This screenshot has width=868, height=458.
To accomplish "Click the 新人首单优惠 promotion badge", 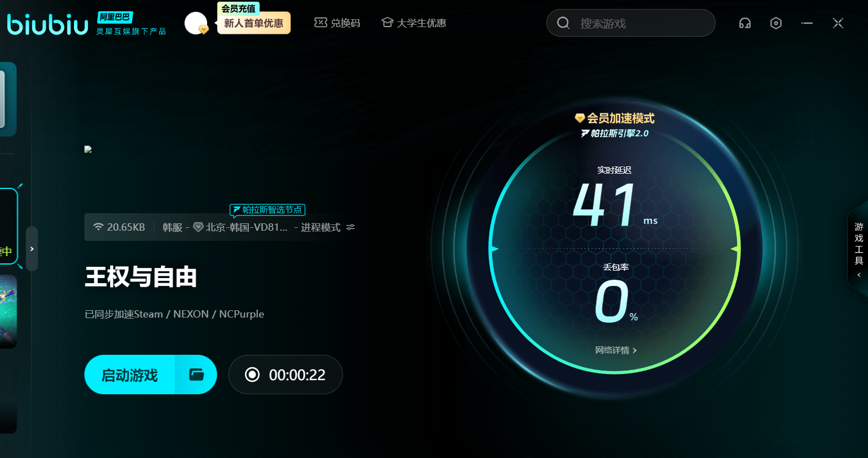I will (253, 23).
